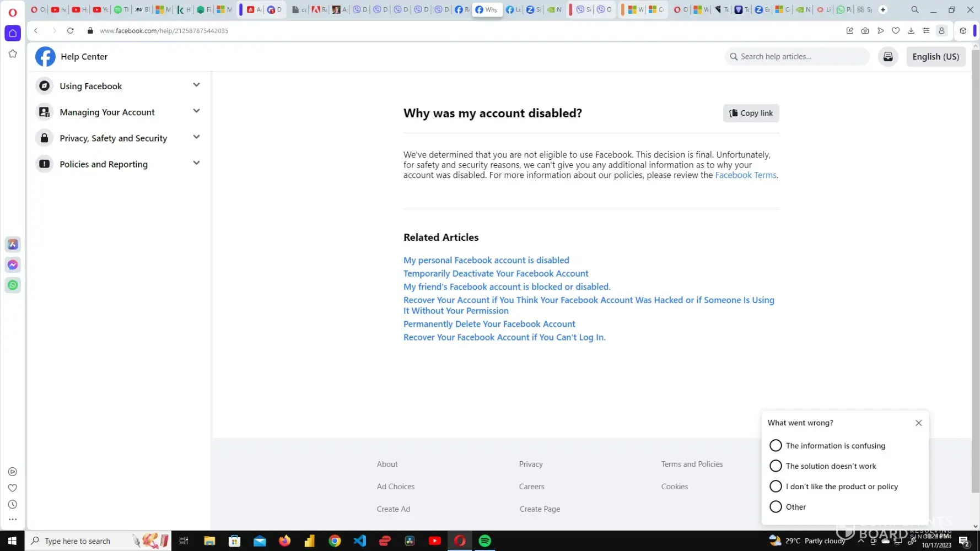Open the Facebook Terms link
Screen dimensions: 980x551
pos(745,175)
